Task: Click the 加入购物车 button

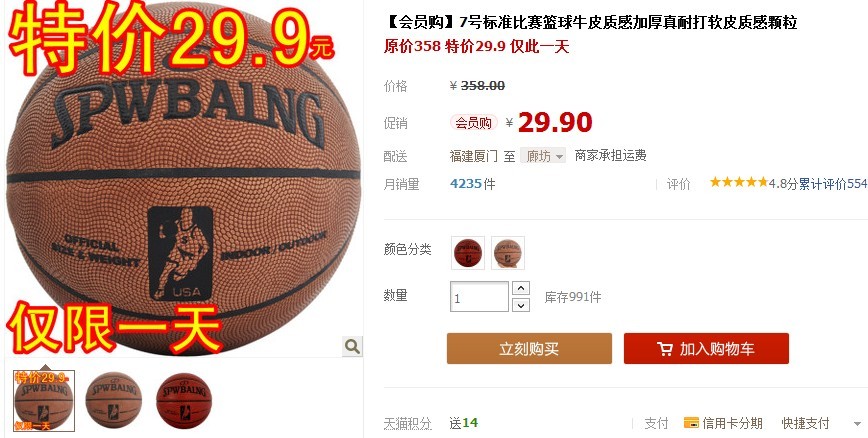Action: (706, 348)
